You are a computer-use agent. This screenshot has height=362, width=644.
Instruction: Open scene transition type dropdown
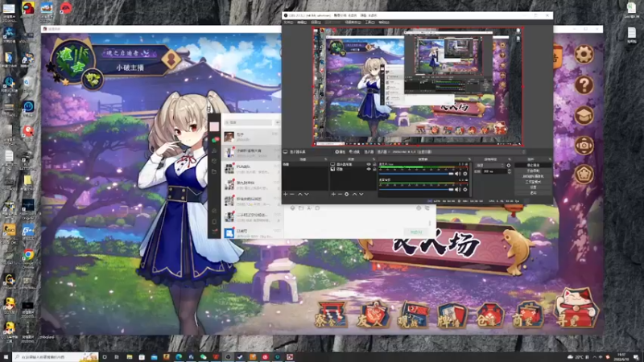(x=489, y=166)
